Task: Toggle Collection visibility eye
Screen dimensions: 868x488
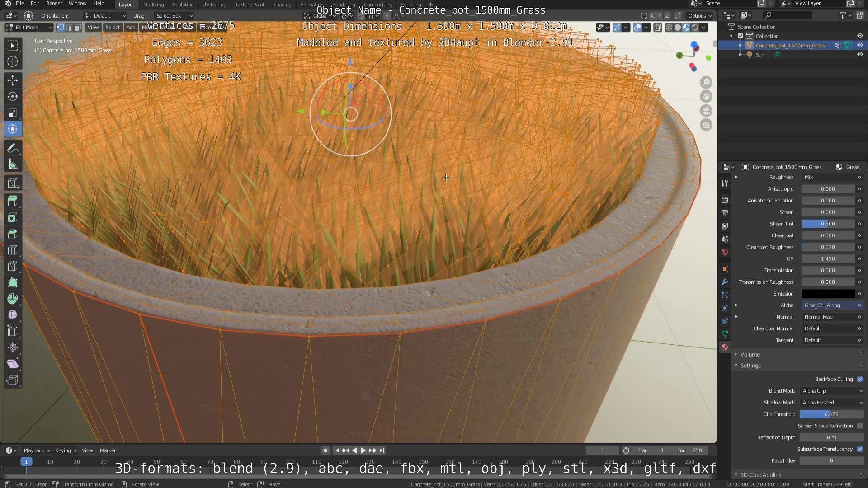Action: pos(860,36)
